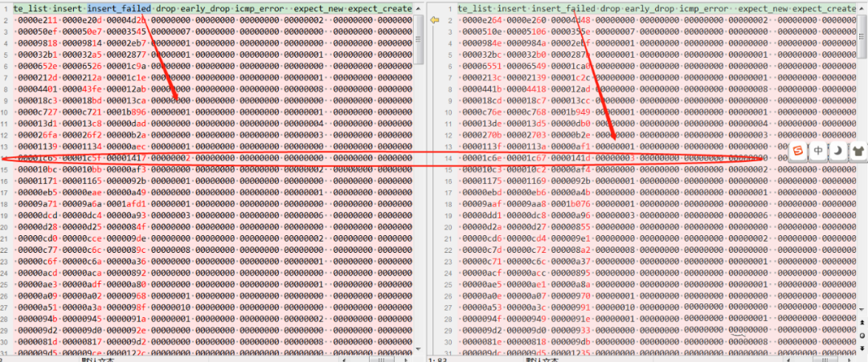868x362 pixels.
Task: Click value '00000010' in left pane row 27
Action: coord(170,307)
